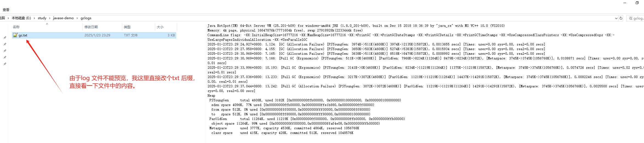Screen dimensions: 644x143
Task: Restore down the Explorer window
Action: click(x=637, y=3)
